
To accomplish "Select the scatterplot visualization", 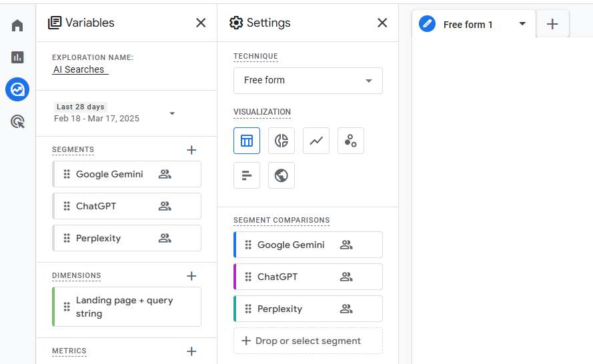I will [x=351, y=141].
